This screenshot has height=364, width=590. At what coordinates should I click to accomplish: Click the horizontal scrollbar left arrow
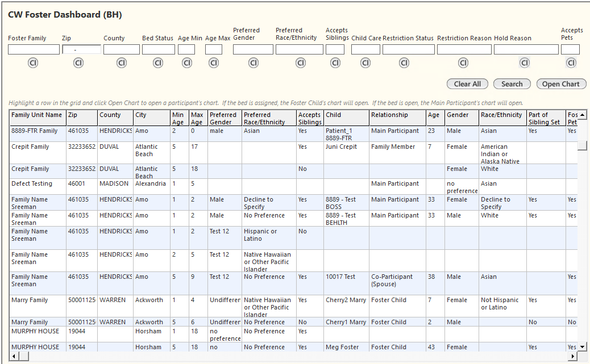click(15, 356)
